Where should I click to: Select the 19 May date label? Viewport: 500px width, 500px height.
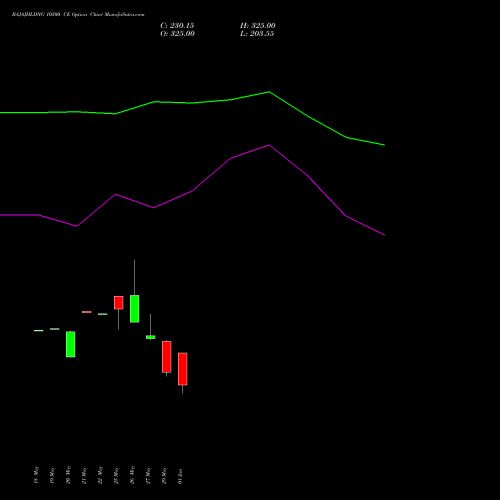(52, 475)
